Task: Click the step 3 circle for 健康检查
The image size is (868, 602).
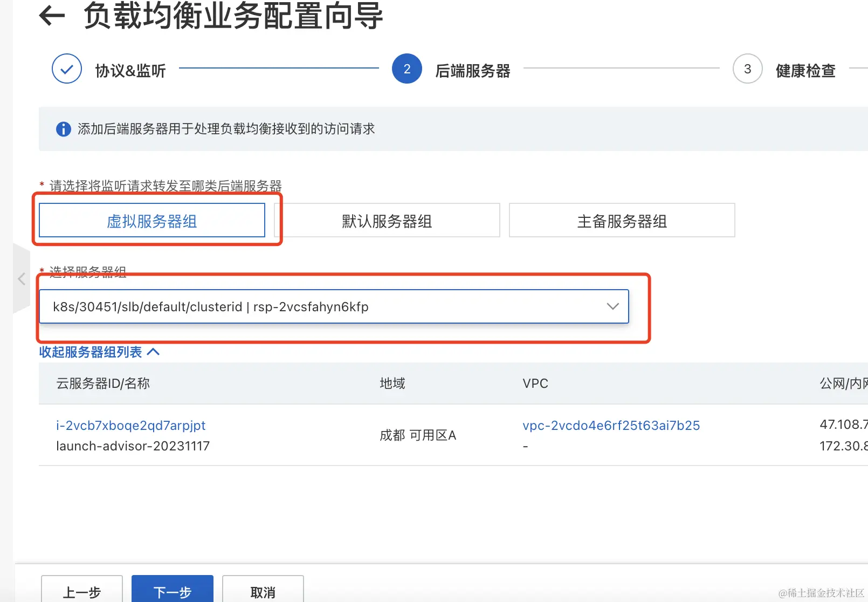Action: (747, 69)
